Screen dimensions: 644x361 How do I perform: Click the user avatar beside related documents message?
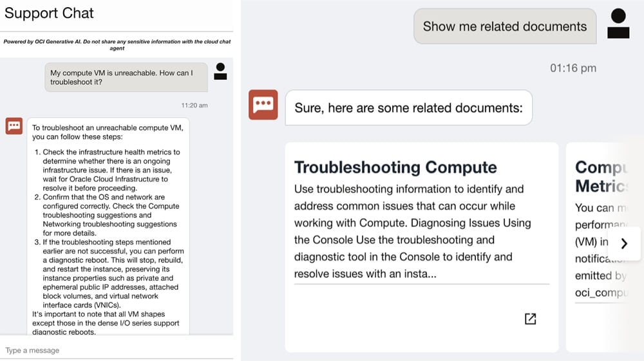tap(618, 24)
